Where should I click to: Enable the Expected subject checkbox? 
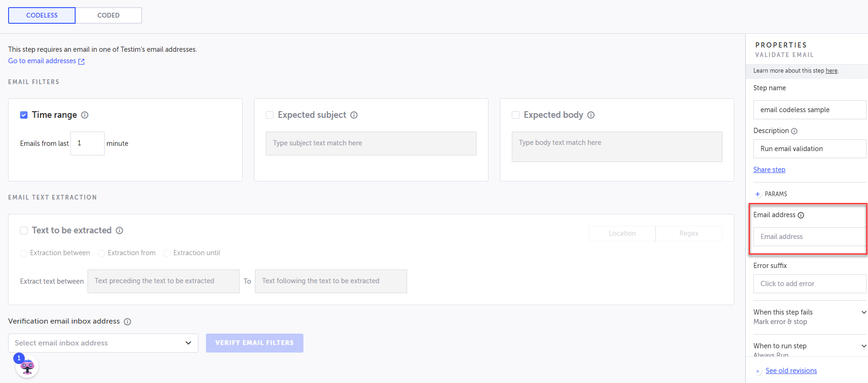[270, 115]
